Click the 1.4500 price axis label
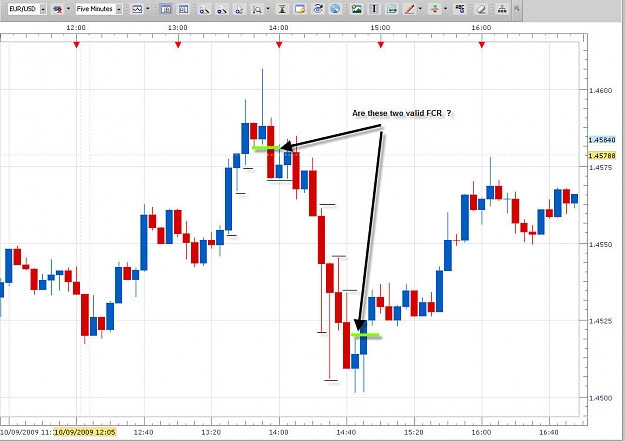625x441 pixels. (601, 398)
